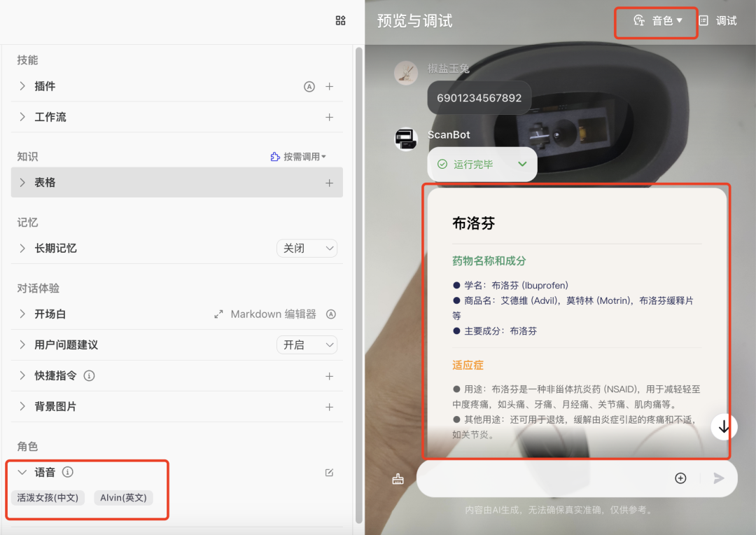Click the auto-generate icon on 开场白 row
This screenshot has height=535, width=756.
tap(330, 314)
